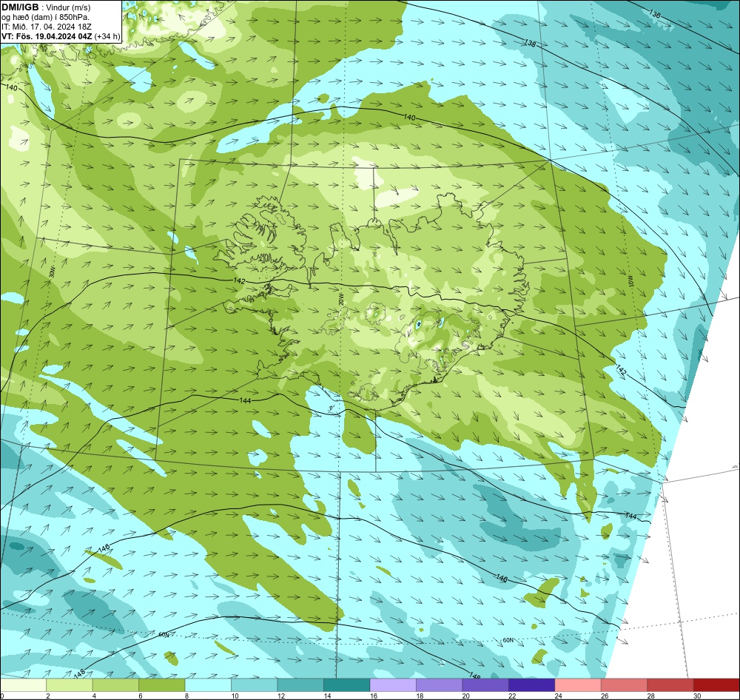Click the 28–30 m/s red legend swatch

670,685
